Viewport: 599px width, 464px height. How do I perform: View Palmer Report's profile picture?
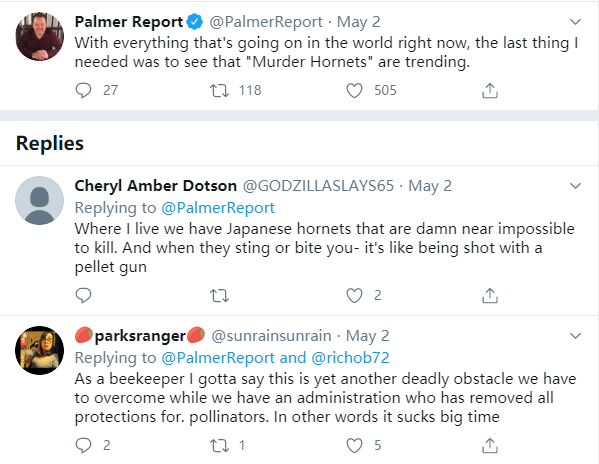coord(39,36)
